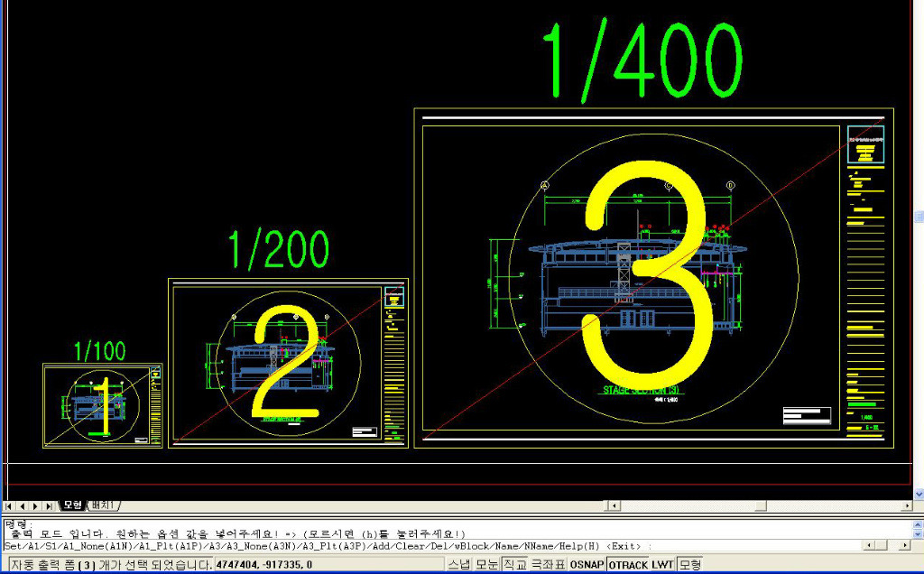Enable 직교 (ortho) mode
Screen dimensions: 924x574
pos(514,565)
